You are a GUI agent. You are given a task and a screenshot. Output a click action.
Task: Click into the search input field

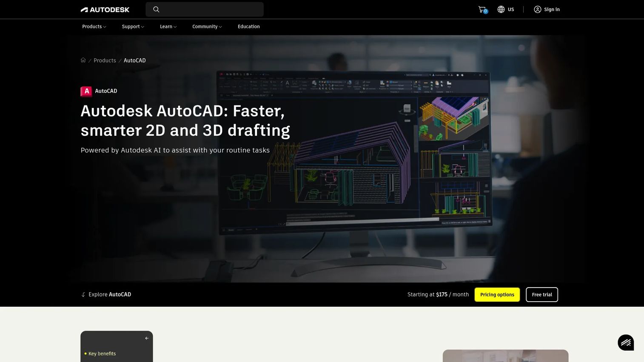click(205, 9)
